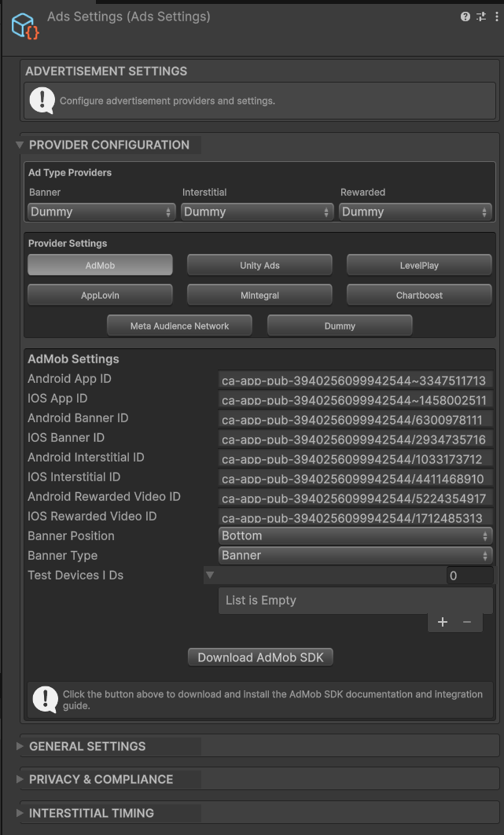Click the IOS Interstitial ID field
Image resolution: width=504 pixels, height=835 pixels.
(356, 478)
